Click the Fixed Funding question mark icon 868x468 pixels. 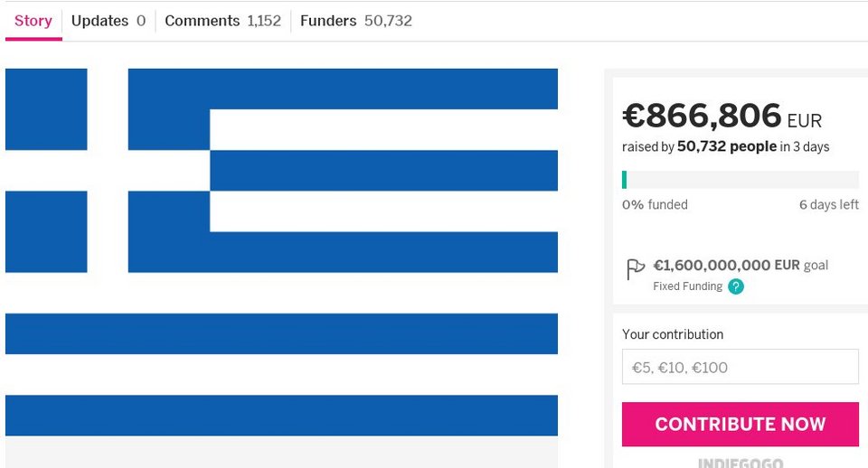coord(736,286)
